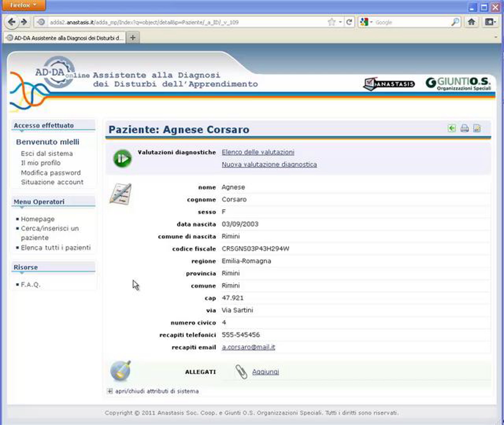This screenshot has height=425, width=504.
Task: Bookmark page with star icon
Action: point(332,22)
